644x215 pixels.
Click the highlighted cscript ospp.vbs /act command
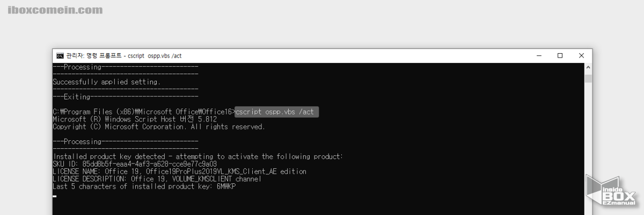[277, 112]
